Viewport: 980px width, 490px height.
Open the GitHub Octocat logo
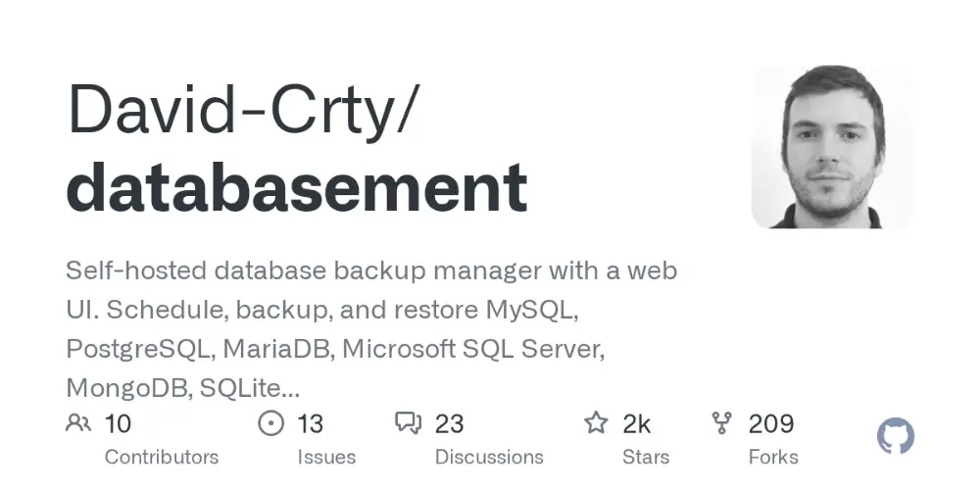896,436
